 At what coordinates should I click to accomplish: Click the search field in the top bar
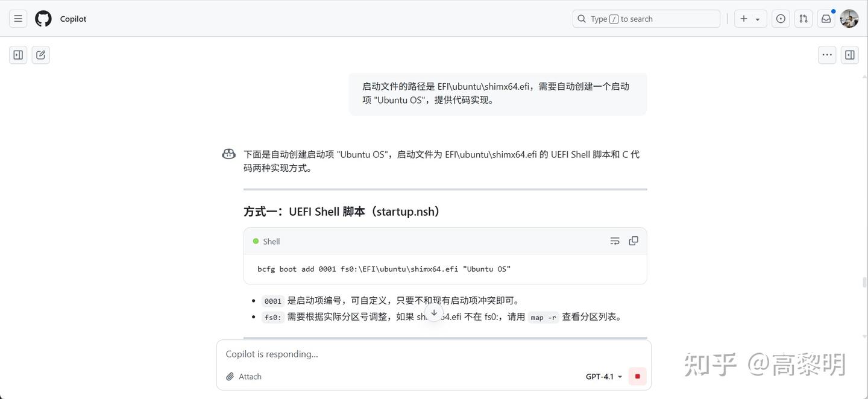[x=646, y=19]
